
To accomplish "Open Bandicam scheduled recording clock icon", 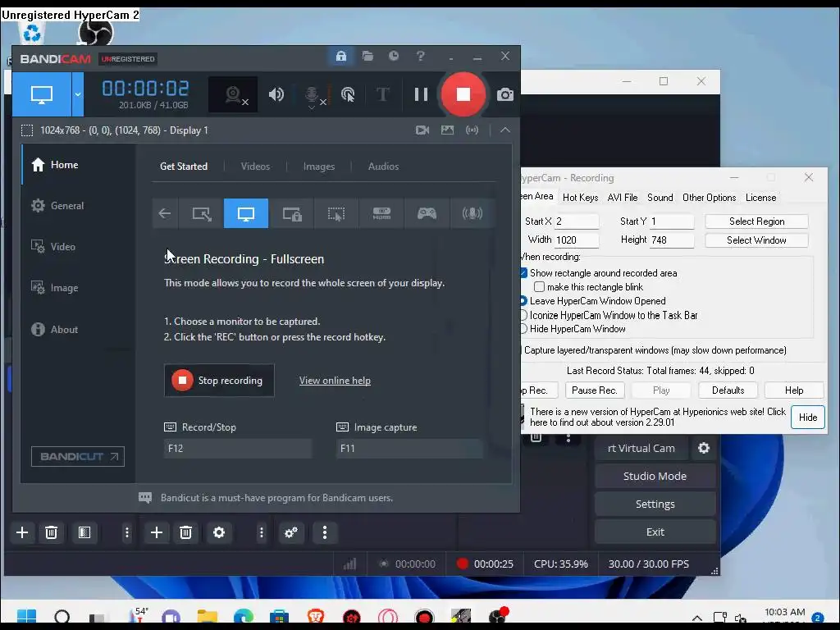I will point(394,56).
